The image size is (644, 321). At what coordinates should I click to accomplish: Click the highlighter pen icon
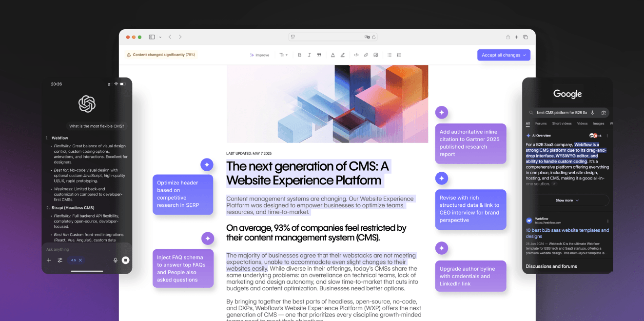click(x=343, y=55)
